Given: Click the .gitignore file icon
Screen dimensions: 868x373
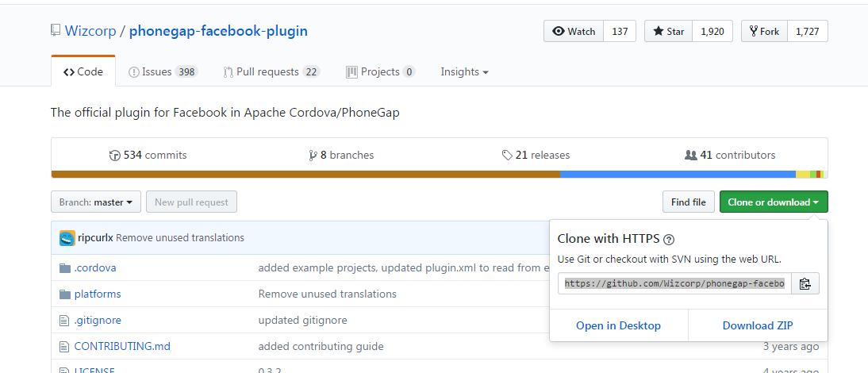Looking at the screenshot, I should pos(64,321).
